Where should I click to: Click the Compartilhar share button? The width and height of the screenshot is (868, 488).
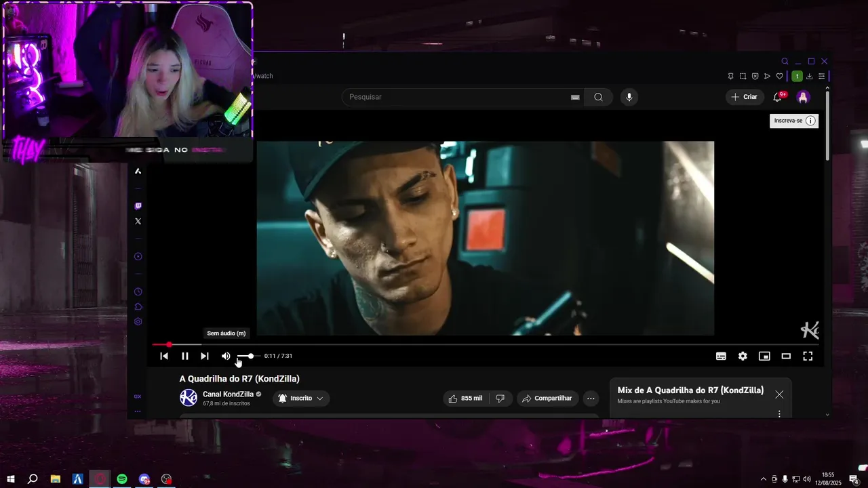[547, 398]
